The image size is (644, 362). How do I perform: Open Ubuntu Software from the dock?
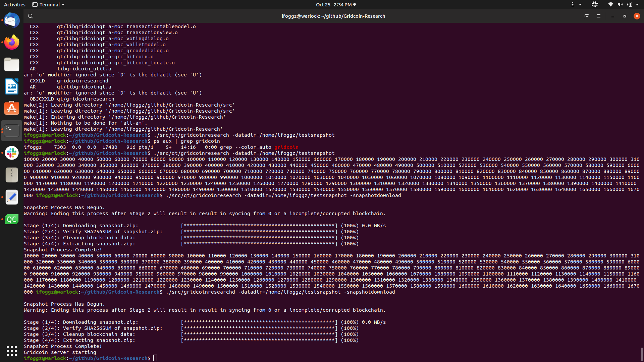tap(12, 108)
